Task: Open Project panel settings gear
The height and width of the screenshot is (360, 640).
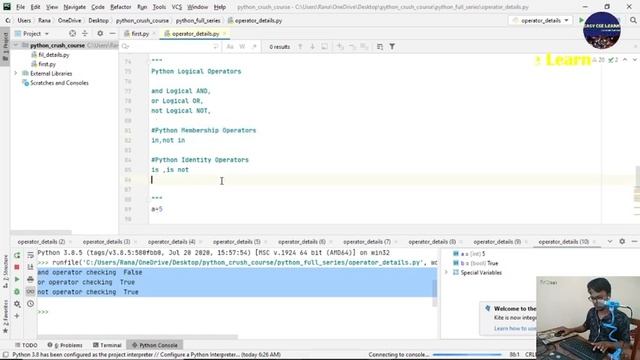Action: (x=100, y=33)
